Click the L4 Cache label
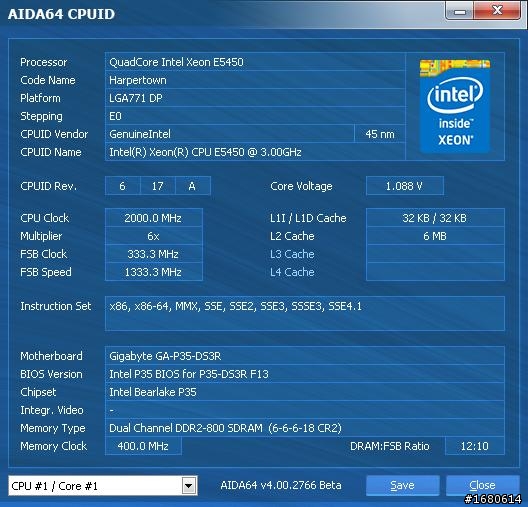 (292, 272)
